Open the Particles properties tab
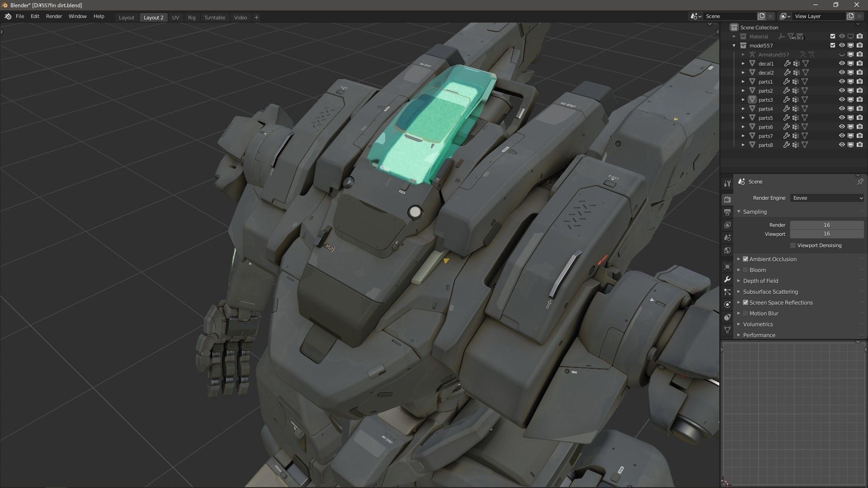The height and width of the screenshot is (488, 868). [x=727, y=292]
